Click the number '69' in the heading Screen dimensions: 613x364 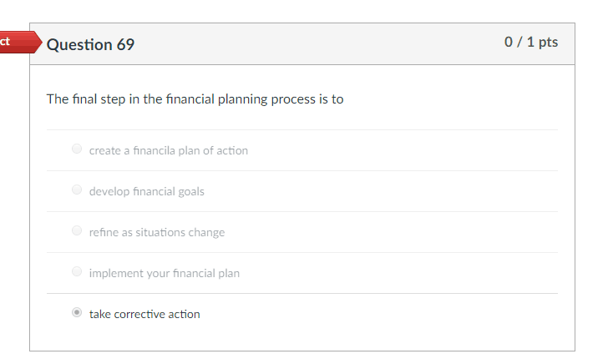tap(124, 44)
